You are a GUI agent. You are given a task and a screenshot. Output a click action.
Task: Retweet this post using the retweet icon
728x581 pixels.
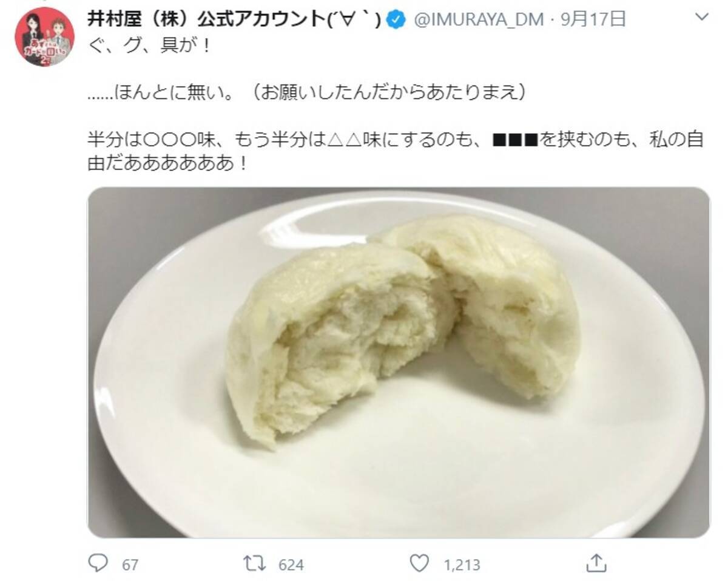(x=258, y=563)
